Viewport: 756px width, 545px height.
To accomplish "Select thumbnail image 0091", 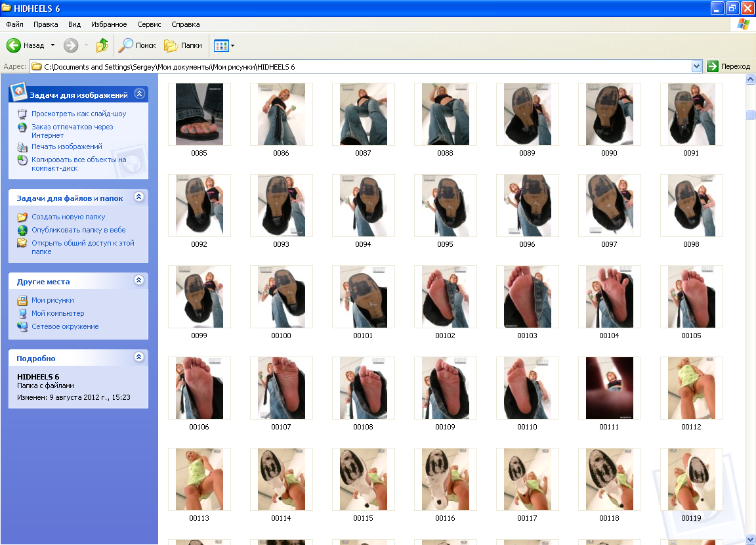I will point(692,114).
